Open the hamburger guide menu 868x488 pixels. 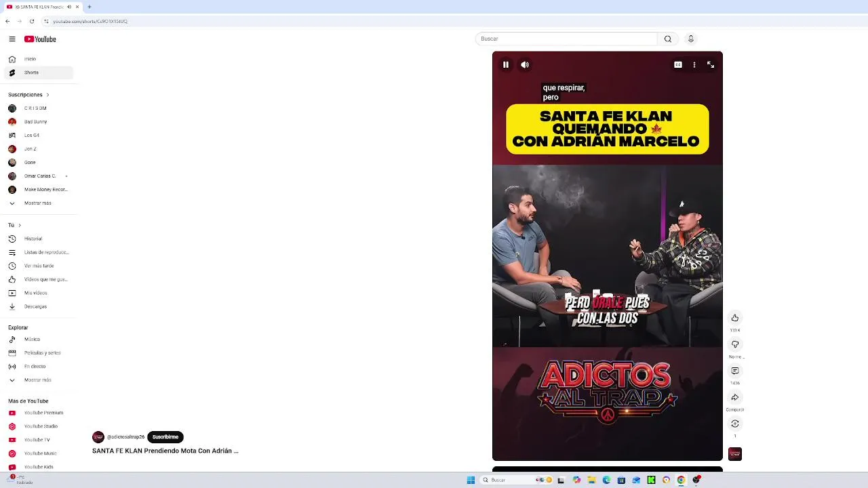[12, 39]
